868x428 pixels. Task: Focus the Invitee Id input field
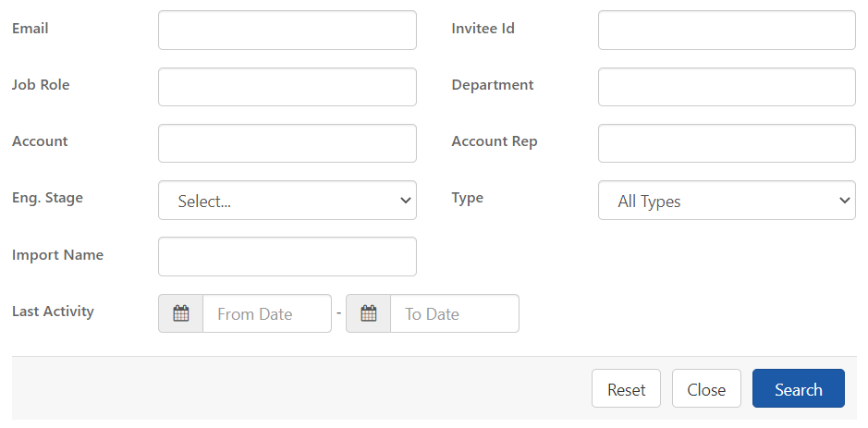pos(727,30)
